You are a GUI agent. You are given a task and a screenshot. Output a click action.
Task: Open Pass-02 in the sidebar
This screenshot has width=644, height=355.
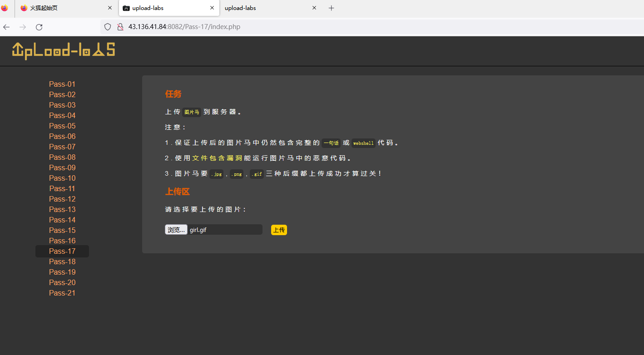62,94
